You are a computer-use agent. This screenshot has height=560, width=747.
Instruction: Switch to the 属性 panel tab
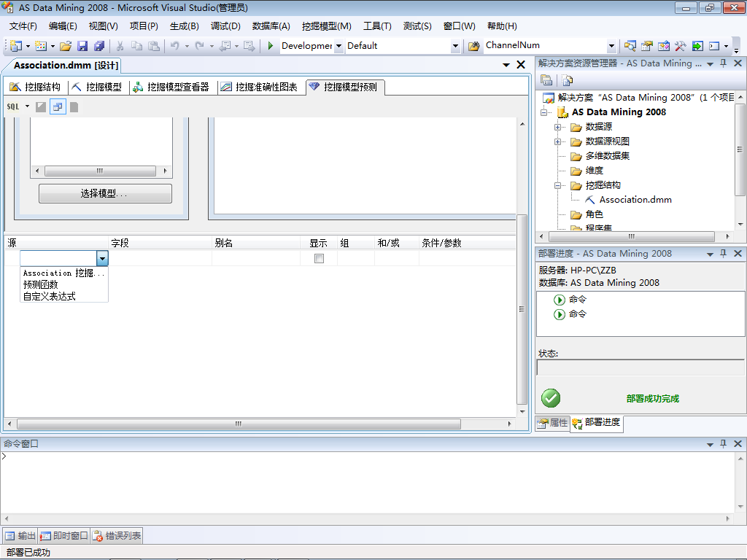(x=553, y=422)
